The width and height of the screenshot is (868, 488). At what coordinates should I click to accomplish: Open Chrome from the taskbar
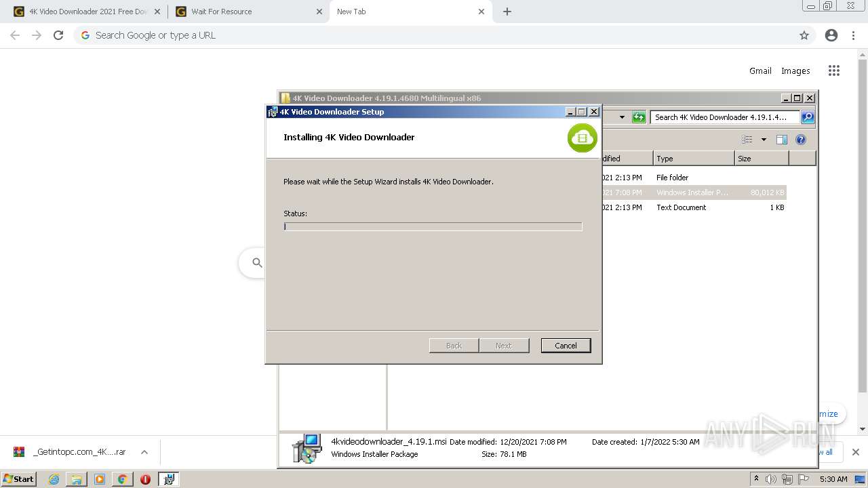click(122, 479)
